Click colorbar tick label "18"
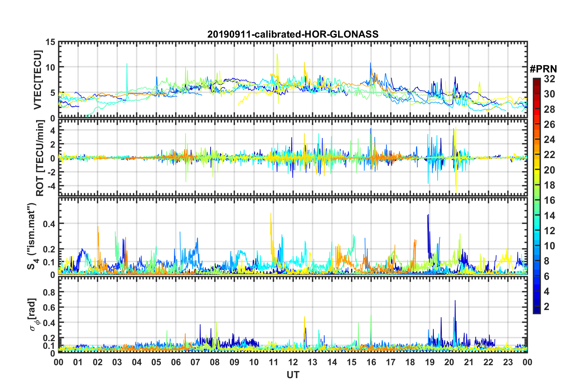This screenshot has width=586, height=392. [549, 185]
